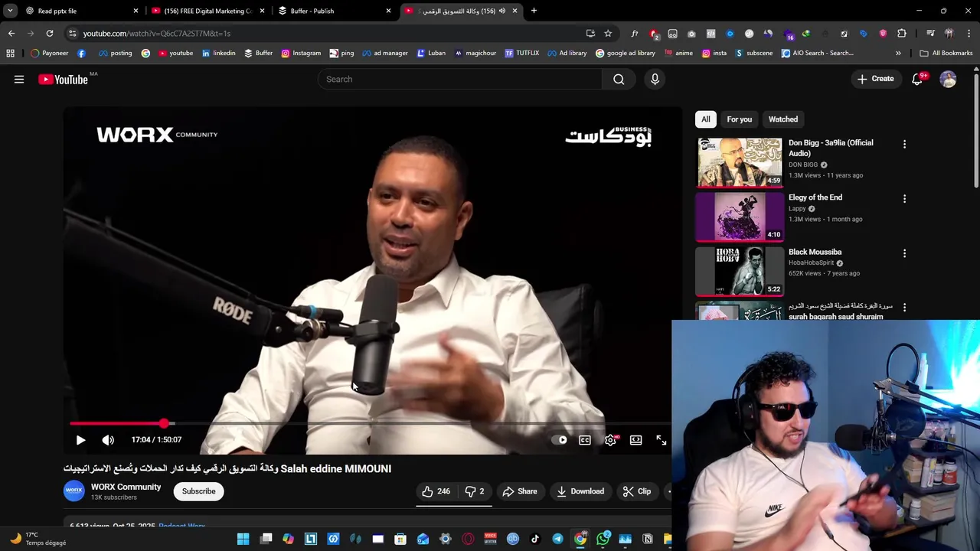Open WhatsApp from the taskbar
The width and height of the screenshot is (980, 551).
tap(603, 540)
